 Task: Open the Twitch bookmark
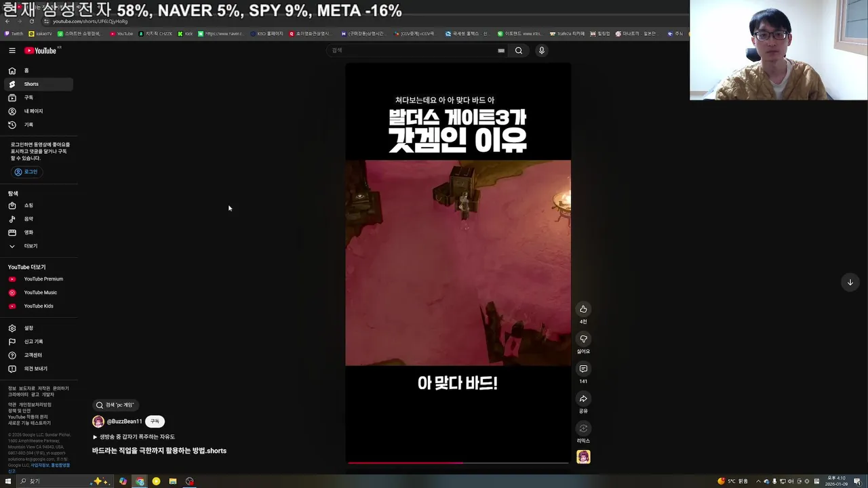[x=14, y=33]
